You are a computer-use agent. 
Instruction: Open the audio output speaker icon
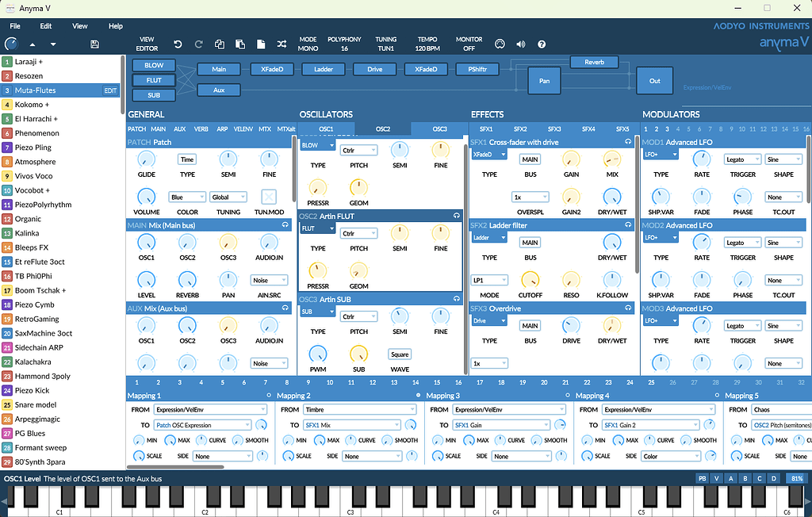point(521,44)
